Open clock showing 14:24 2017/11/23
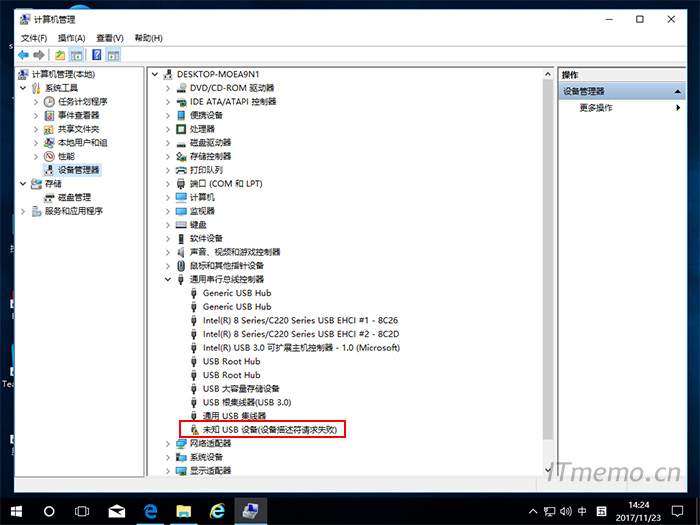The width and height of the screenshot is (700, 525). point(638,511)
